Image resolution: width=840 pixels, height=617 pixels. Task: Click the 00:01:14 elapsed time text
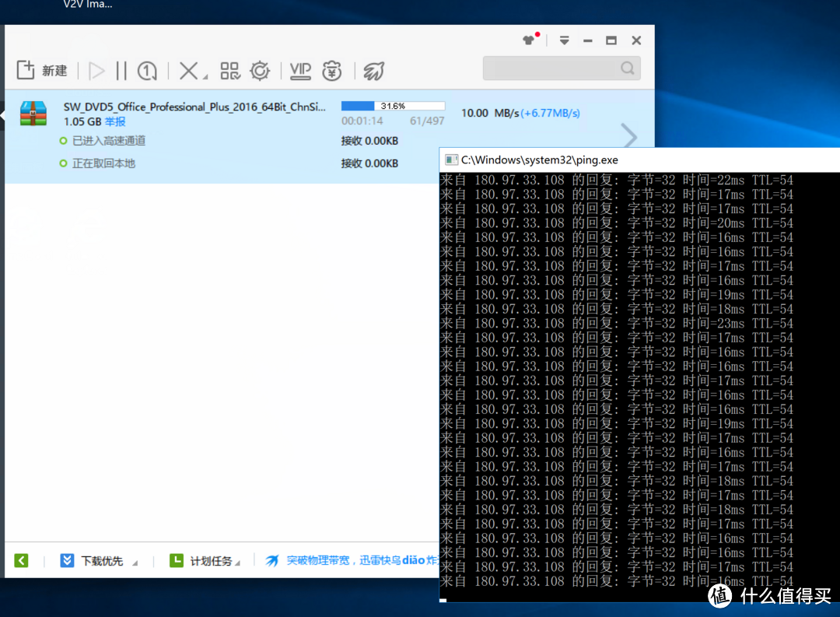(362, 121)
